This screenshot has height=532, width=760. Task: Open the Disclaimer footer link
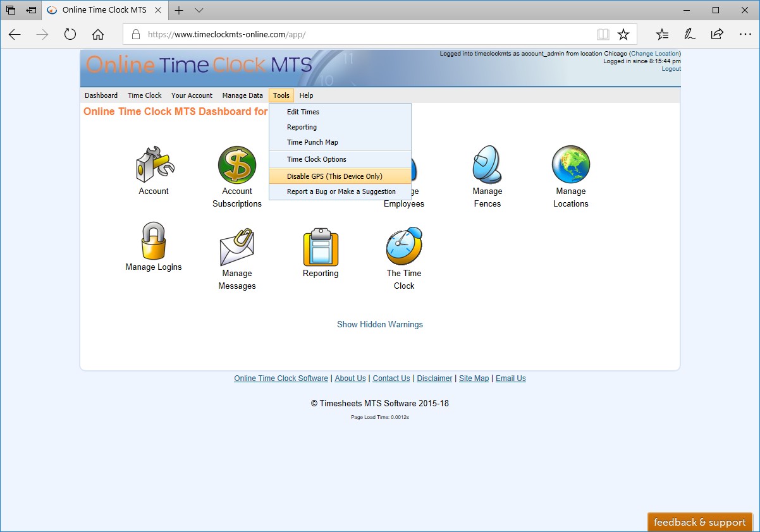pyautogui.click(x=435, y=378)
